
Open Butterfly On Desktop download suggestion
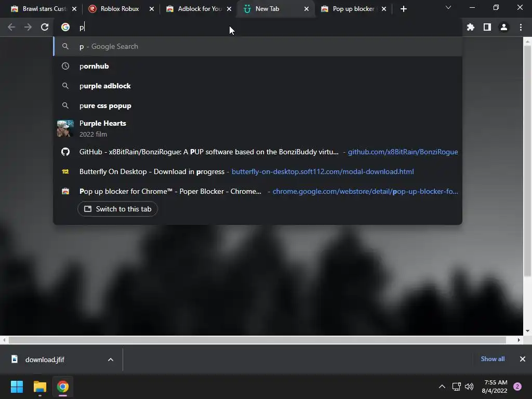pos(258,171)
